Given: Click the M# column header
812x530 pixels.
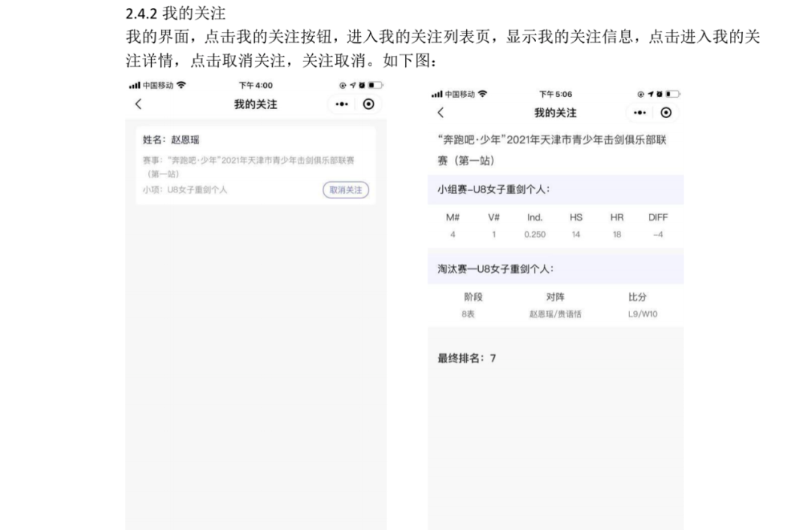Looking at the screenshot, I should [453, 217].
